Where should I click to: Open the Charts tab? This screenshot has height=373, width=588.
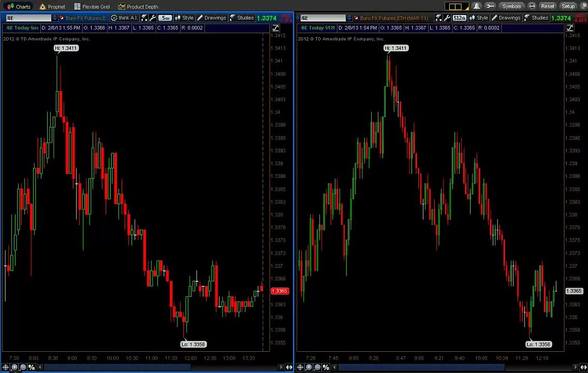coord(19,6)
